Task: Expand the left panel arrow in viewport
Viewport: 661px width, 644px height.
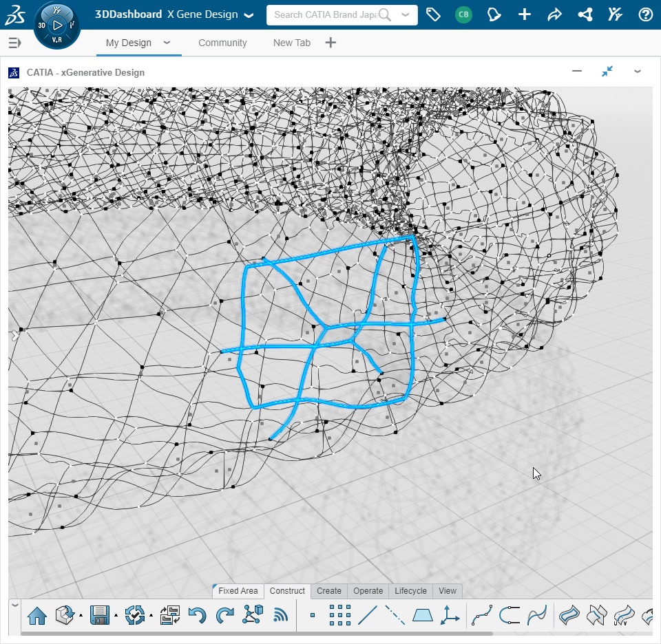Action: 14,336
